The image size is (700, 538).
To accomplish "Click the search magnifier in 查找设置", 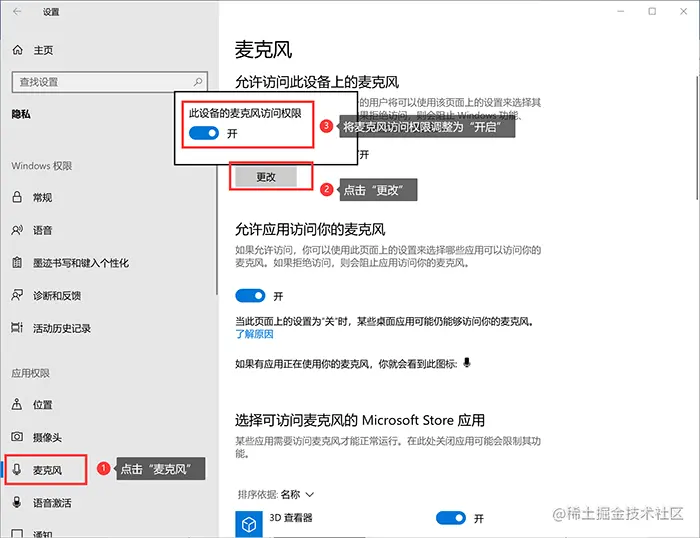I will [198, 82].
